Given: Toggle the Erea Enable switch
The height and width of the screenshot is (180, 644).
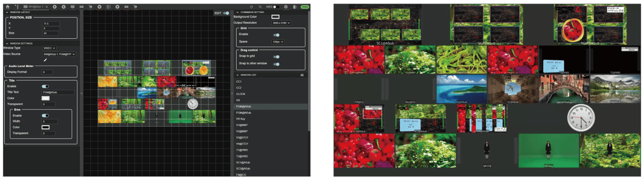Looking at the screenshot, I should (x=45, y=116).
